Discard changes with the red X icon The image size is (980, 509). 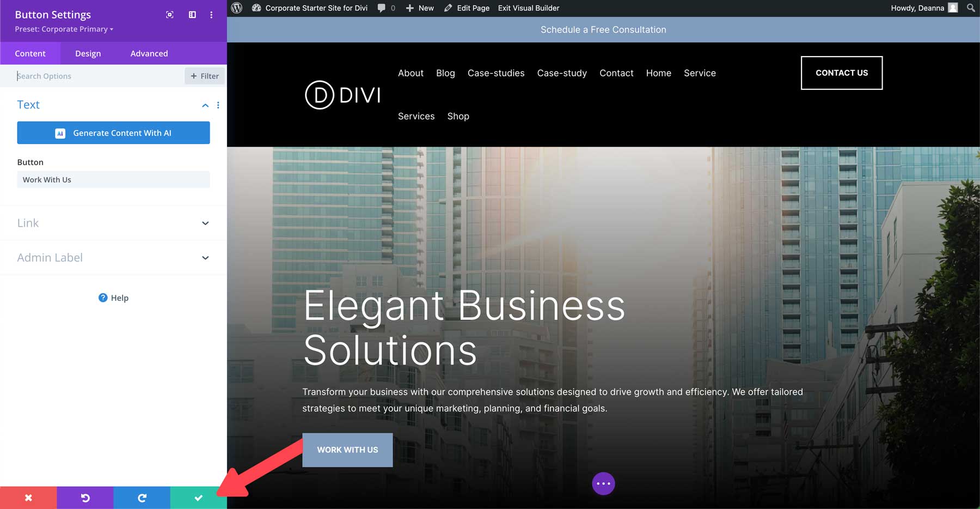[28, 497]
